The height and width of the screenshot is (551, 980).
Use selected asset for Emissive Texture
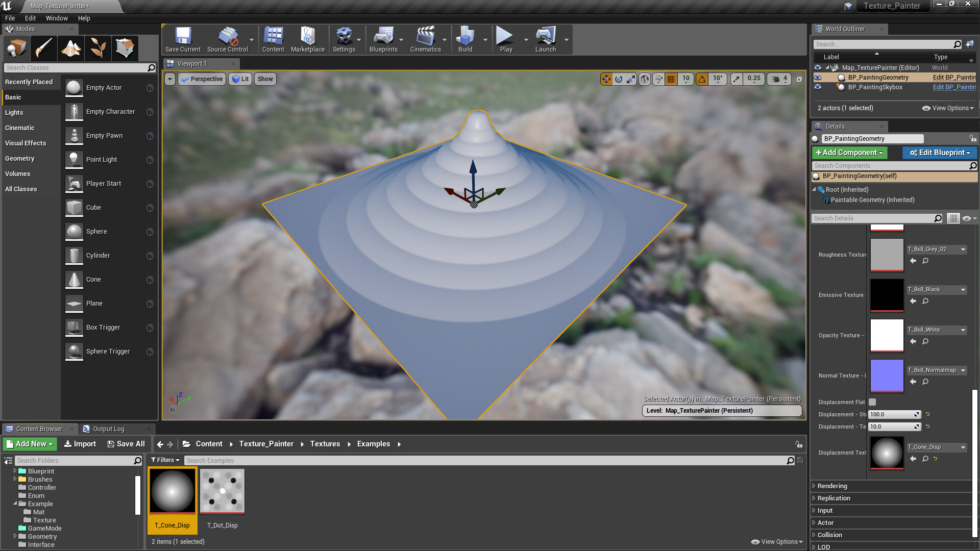tap(913, 302)
